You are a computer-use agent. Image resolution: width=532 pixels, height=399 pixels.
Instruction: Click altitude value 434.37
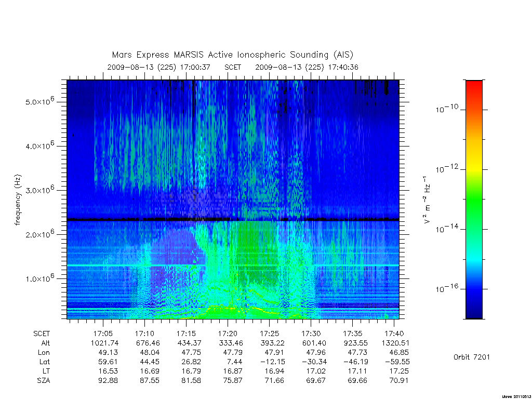point(189,343)
